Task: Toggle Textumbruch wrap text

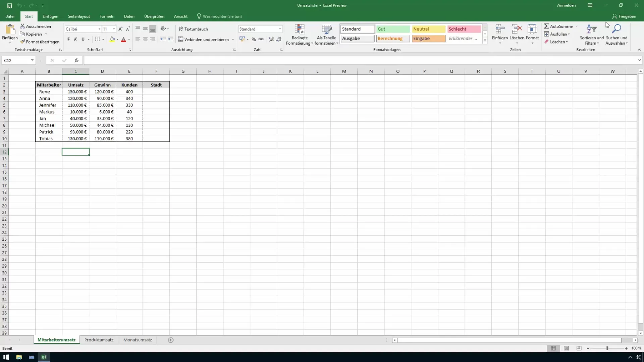Action: click(193, 29)
